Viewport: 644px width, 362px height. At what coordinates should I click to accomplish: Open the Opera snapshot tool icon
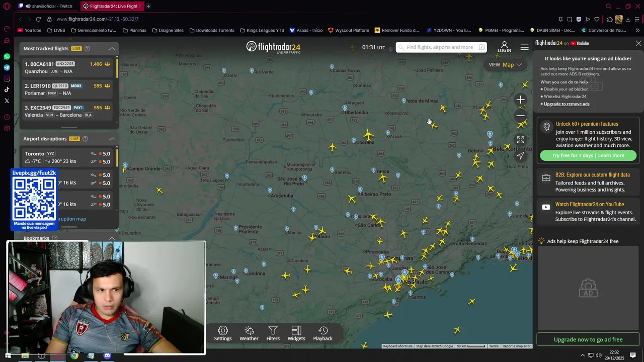[x=570, y=19]
